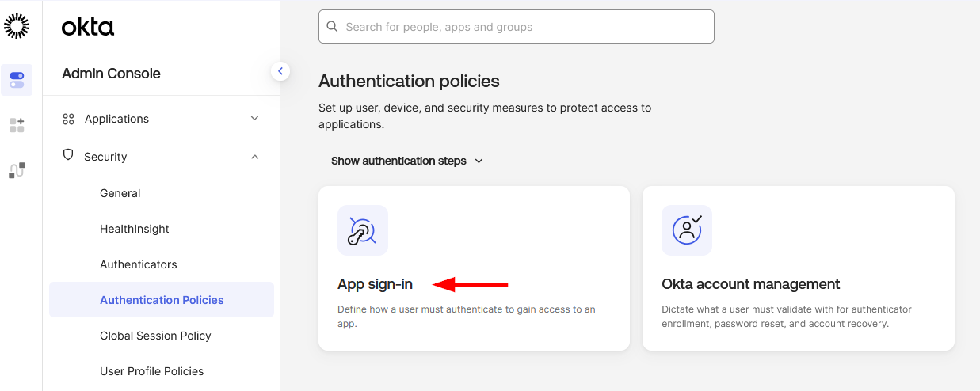Collapse the Security section chevron
Viewport: 980px width, 391px height.
pyautogui.click(x=254, y=157)
